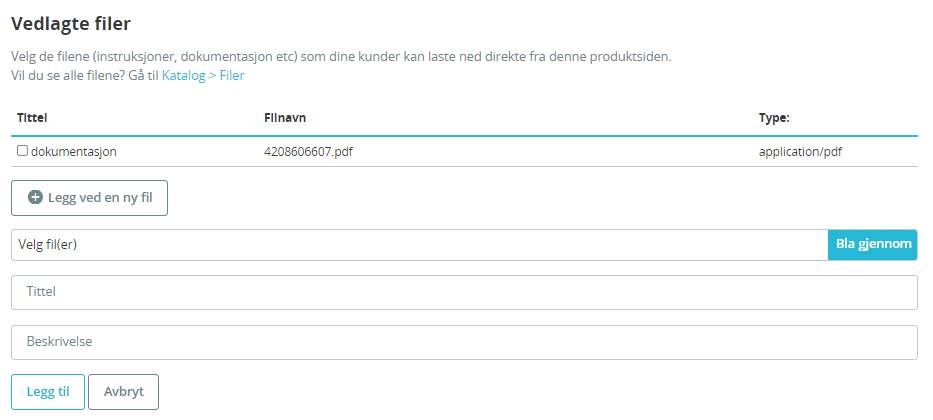
Task: Focus the Beskrivelse text input
Action: click(464, 342)
